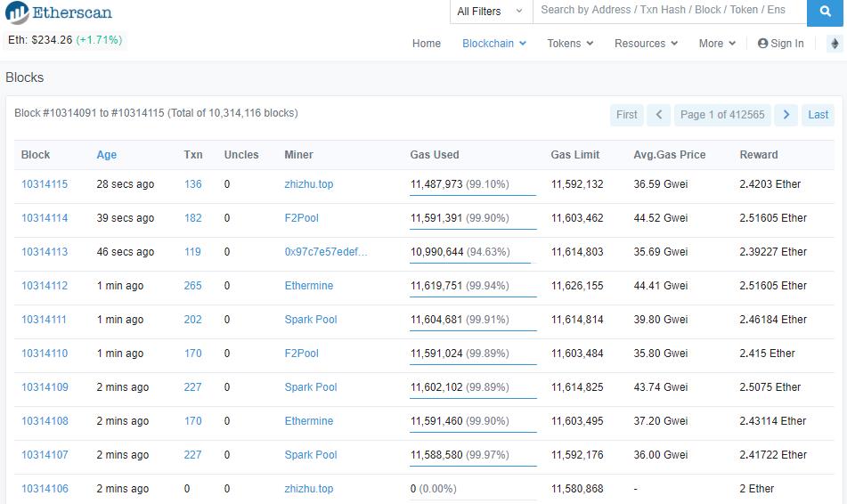Select the 28 secs ago age cell

pos(126,184)
